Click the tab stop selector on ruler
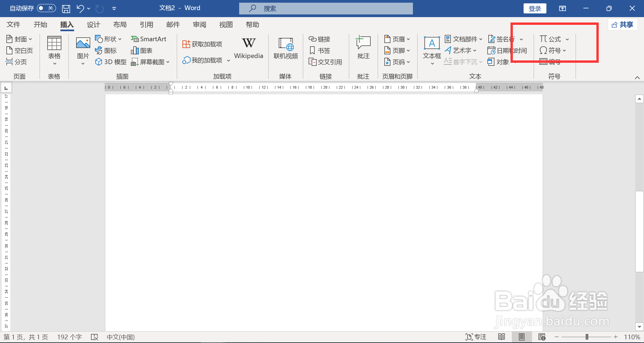The width and height of the screenshot is (644, 343). (x=6, y=88)
